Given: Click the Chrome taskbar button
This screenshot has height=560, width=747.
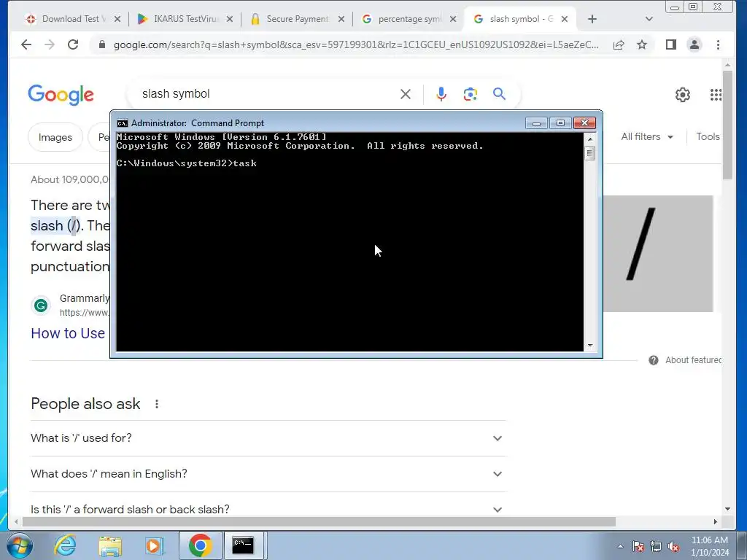Looking at the screenshot, I should coord(201,545).
